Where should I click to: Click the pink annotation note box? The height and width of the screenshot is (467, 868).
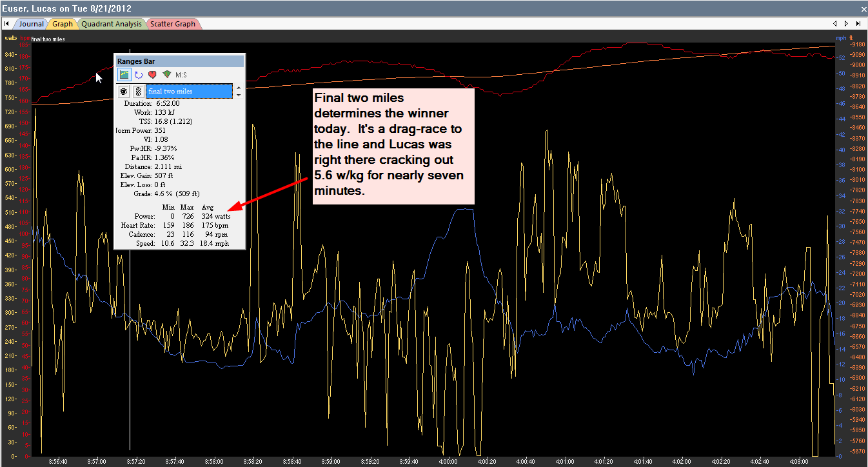(393, 145)
